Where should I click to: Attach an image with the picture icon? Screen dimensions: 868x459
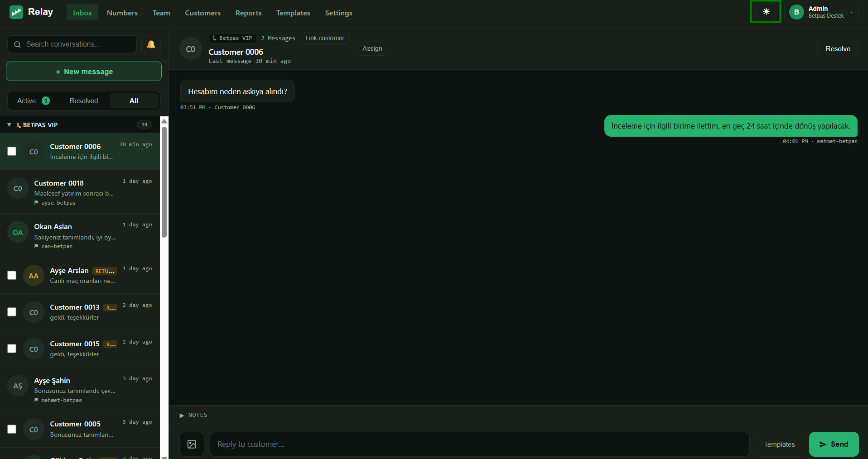click(192, 444)
